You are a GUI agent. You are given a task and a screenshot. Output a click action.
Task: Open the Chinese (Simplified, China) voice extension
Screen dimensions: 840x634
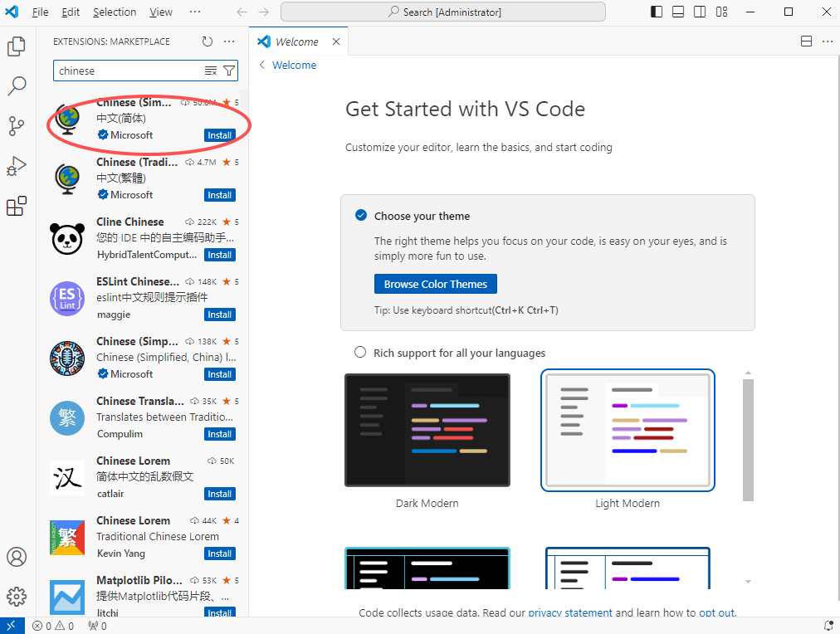click(x=143, y=358)
